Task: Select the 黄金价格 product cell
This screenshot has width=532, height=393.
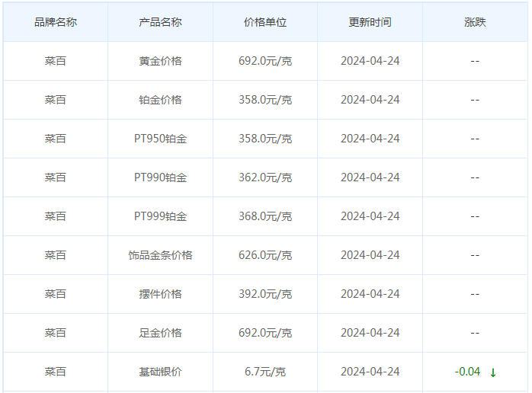Action: [x=160, y=61]
